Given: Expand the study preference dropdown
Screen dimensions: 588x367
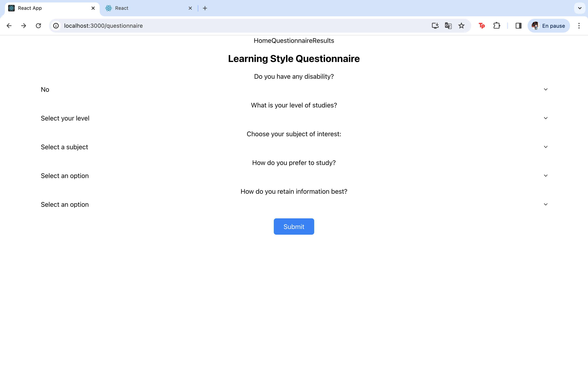Looking at the screenshot, I should [x=294, y=176].
